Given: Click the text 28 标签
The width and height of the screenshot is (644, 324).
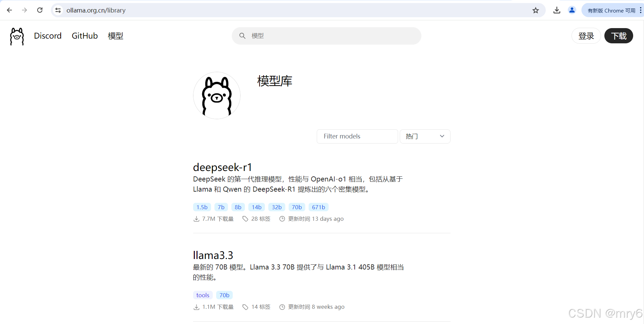Looking at the screenshot, I should (x=261, y=219).
